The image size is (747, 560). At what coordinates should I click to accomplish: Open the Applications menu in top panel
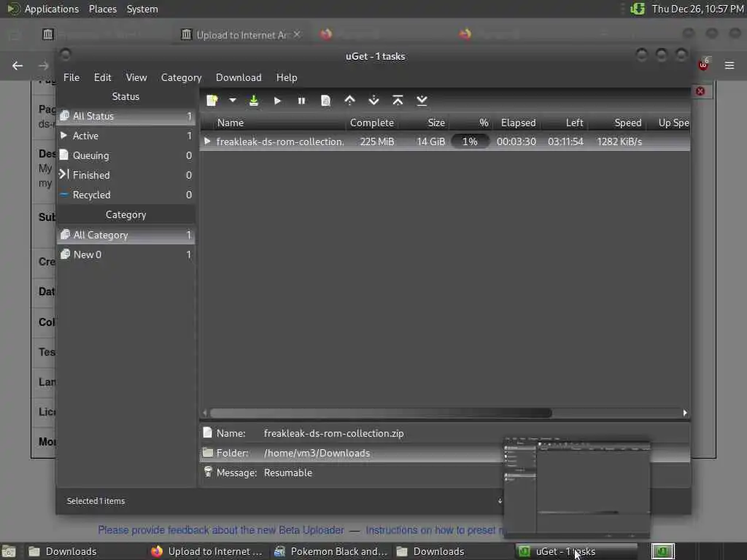point(52,9)
